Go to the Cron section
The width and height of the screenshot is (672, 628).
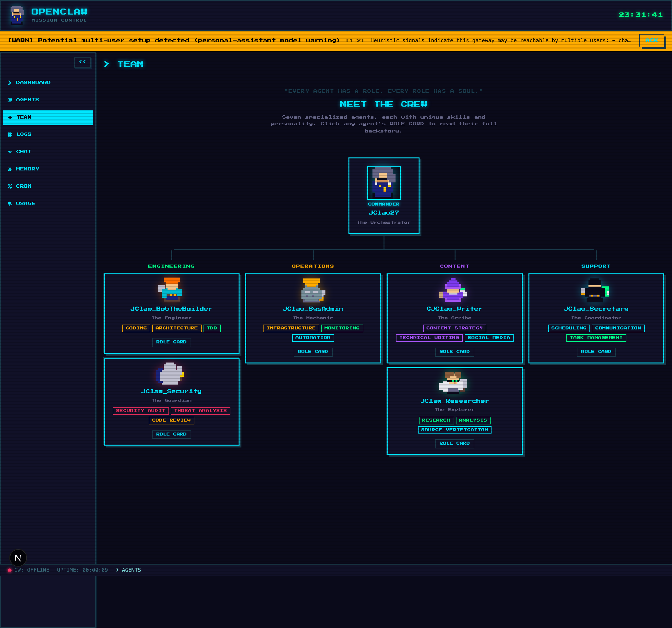pyautogui.click(x=23, y=186)
